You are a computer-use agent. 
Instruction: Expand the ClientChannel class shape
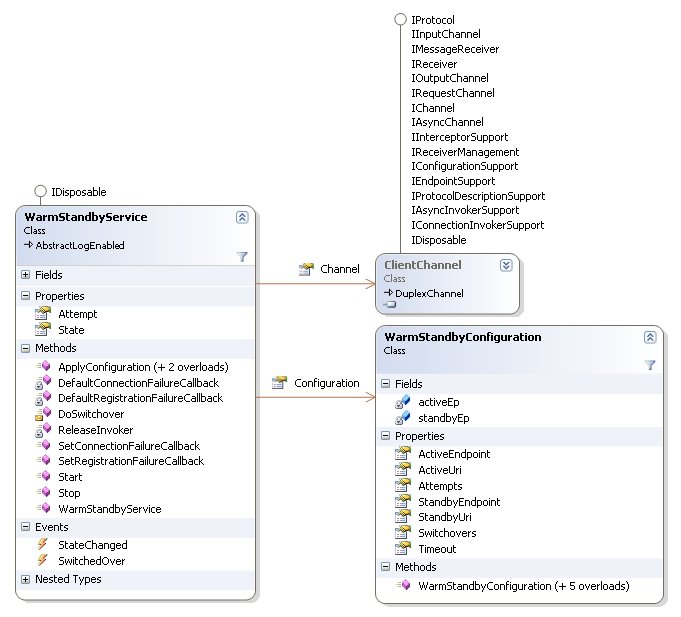coord(506,265)
